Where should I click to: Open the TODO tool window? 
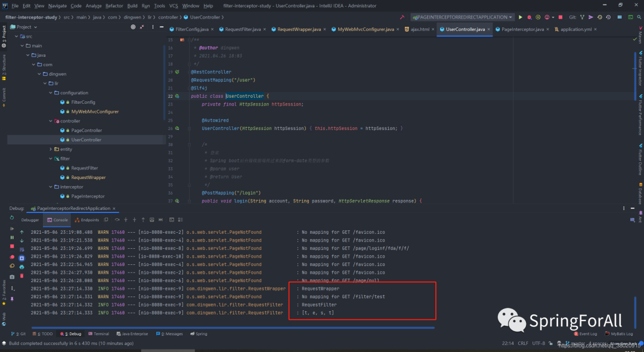pyautogui.click(x=42, y=334)
